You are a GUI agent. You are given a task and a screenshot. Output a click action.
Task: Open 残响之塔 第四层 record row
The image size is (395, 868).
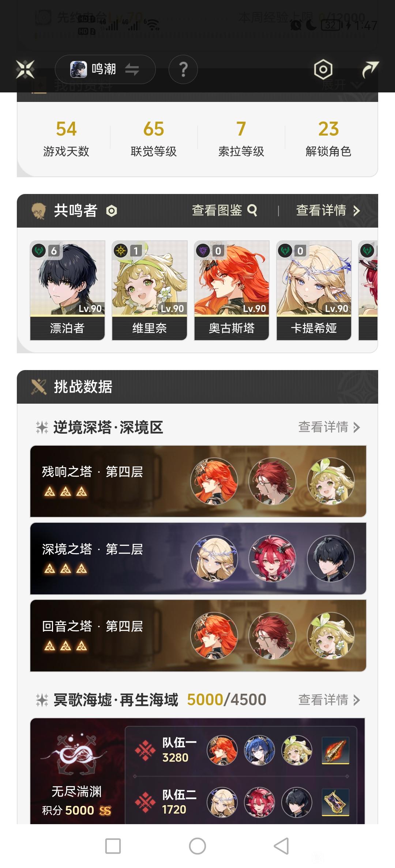(198, 481)
